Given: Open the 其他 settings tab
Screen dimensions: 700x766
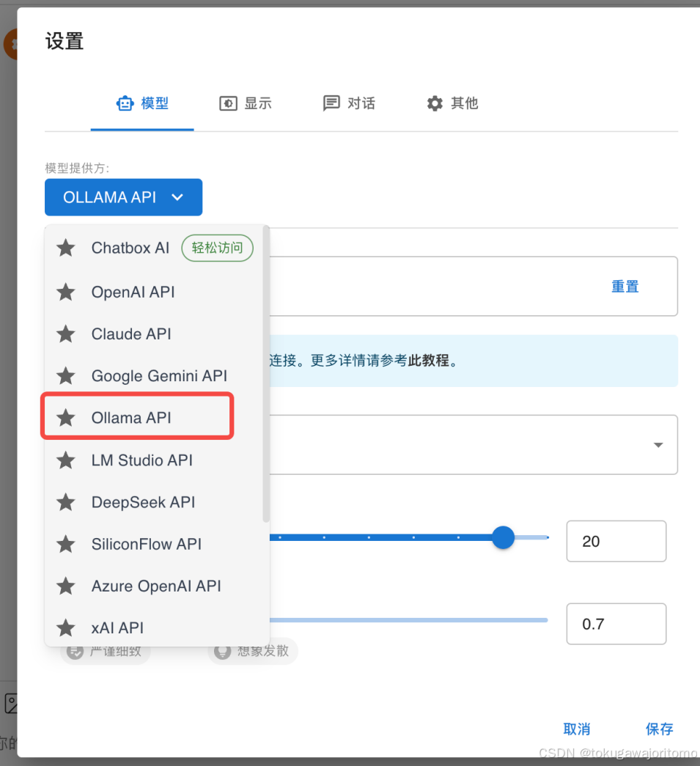Looking at the screenshot, I should point(453,103).
